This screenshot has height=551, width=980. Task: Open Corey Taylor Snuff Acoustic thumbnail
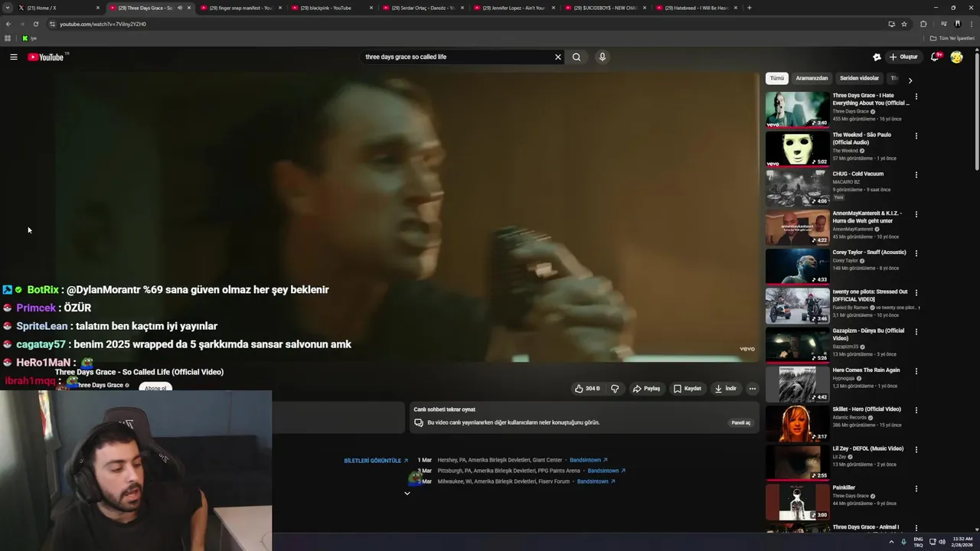[x=797, y=266]
